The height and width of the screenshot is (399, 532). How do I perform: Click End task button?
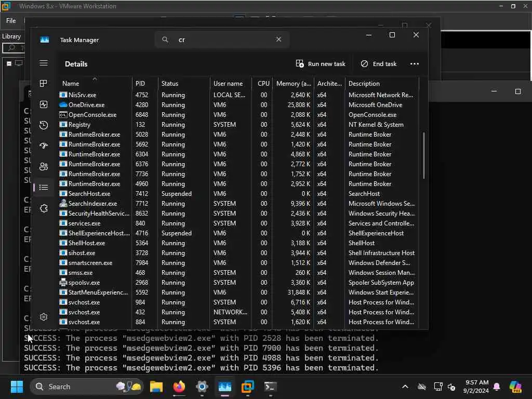pos(378,64)
